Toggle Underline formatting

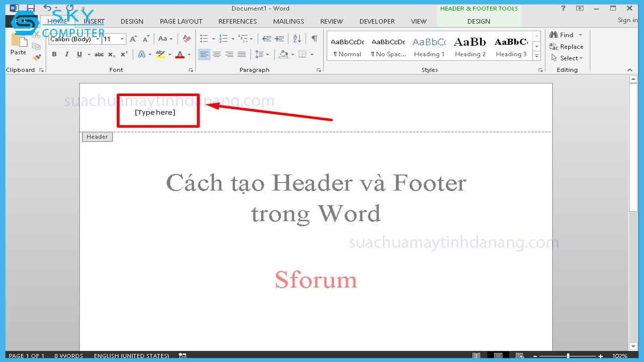point(79,54)
